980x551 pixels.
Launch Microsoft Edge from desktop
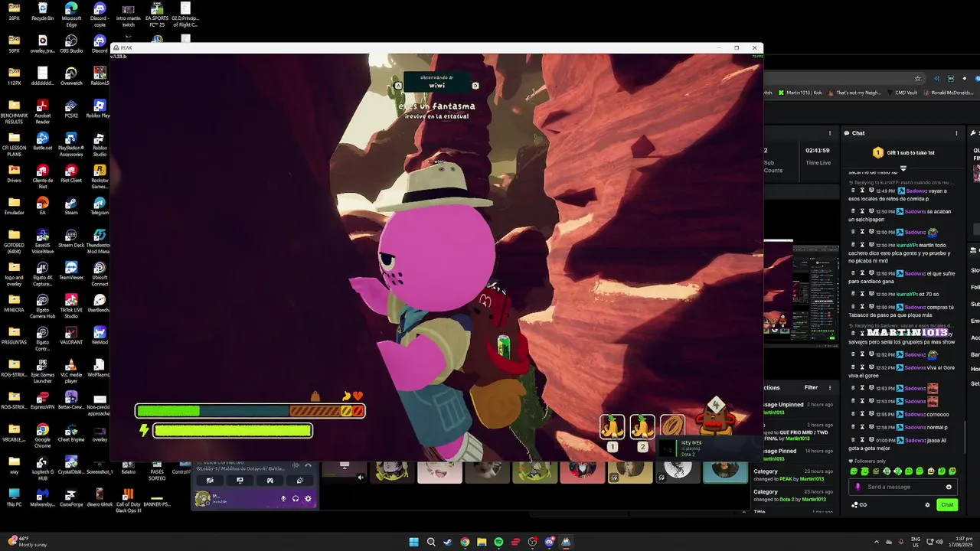tap(71, 13)
